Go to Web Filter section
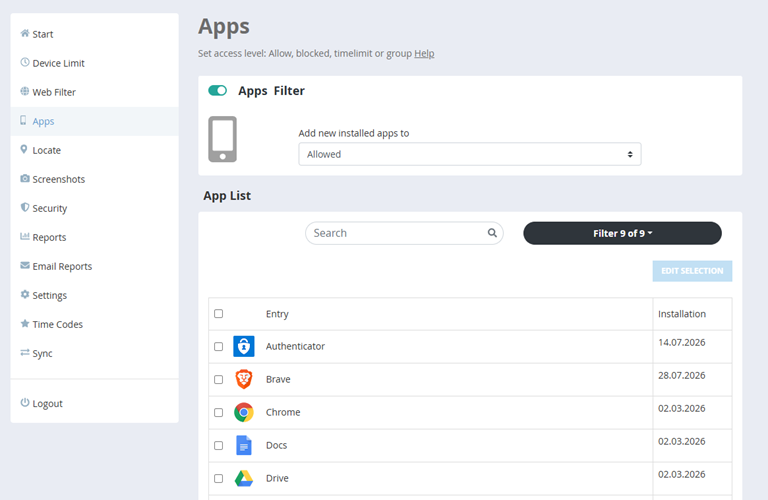Image resolution: width=768 pixels, height=500 pixels. tap(94, 92)
